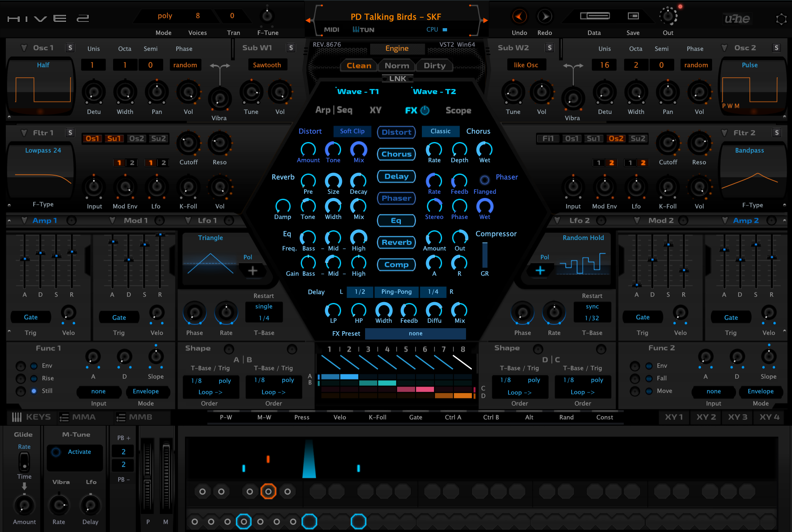Image resolution: width=792 pixels, height=532 pixels.
Task: Select the XY 1 tab
Action: [674, 417]
